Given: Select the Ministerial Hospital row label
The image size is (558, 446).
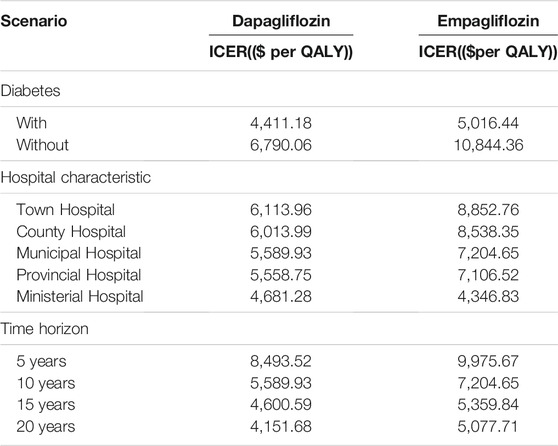Looking at the screenshot, I should tap(80, 297).
